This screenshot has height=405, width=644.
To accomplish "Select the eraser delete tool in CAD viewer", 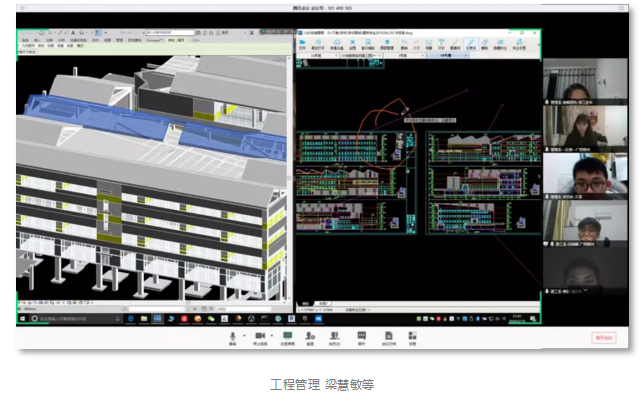I will click(x=485, y=42).
